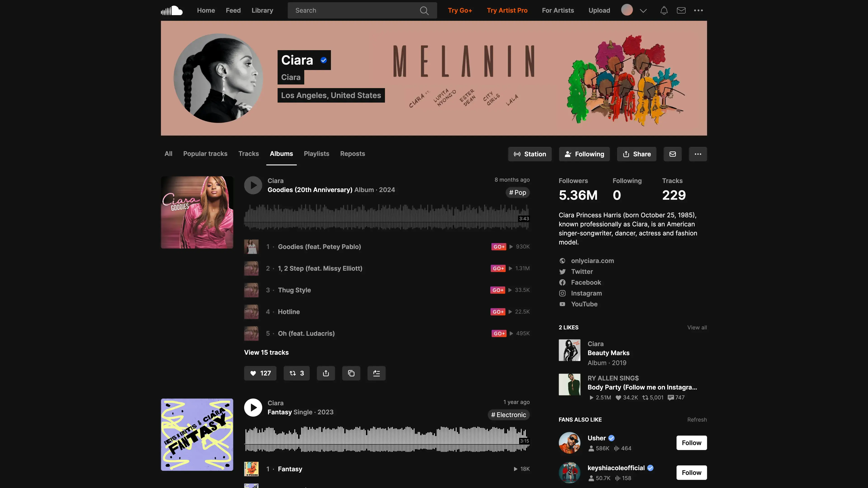Click the search magnifier icon
Screen dimensions: 868x488
(424, 10)
